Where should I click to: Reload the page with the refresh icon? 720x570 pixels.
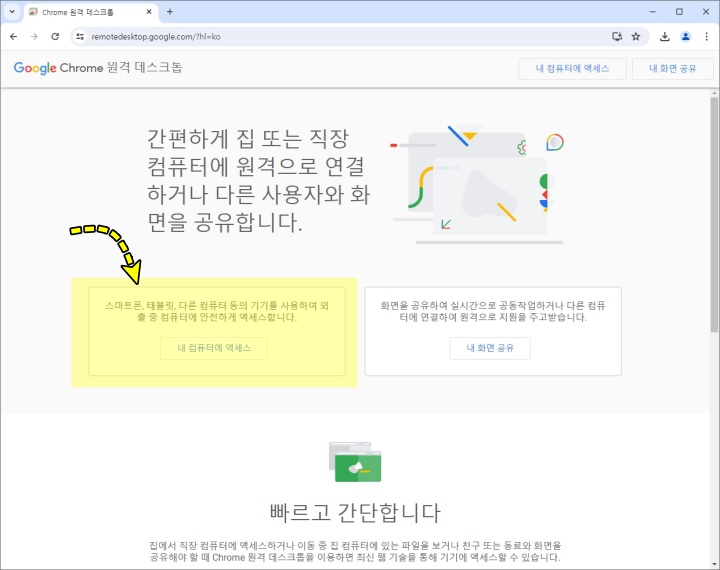coord(55,36)
